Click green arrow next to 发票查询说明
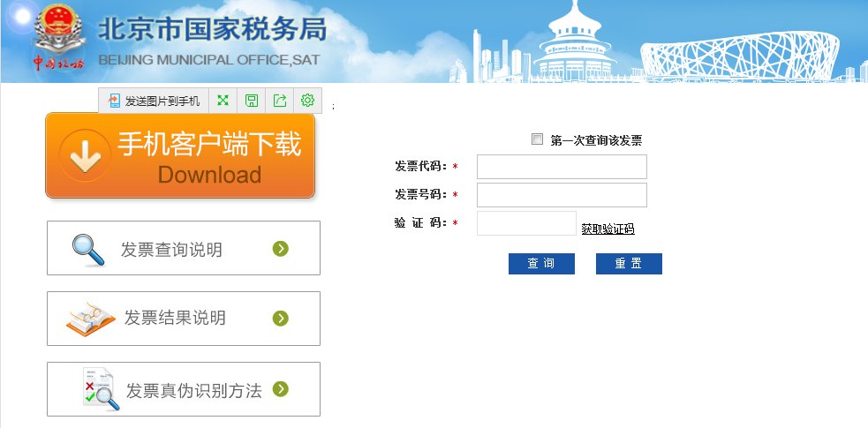868x428 pixels. point(281,249)
